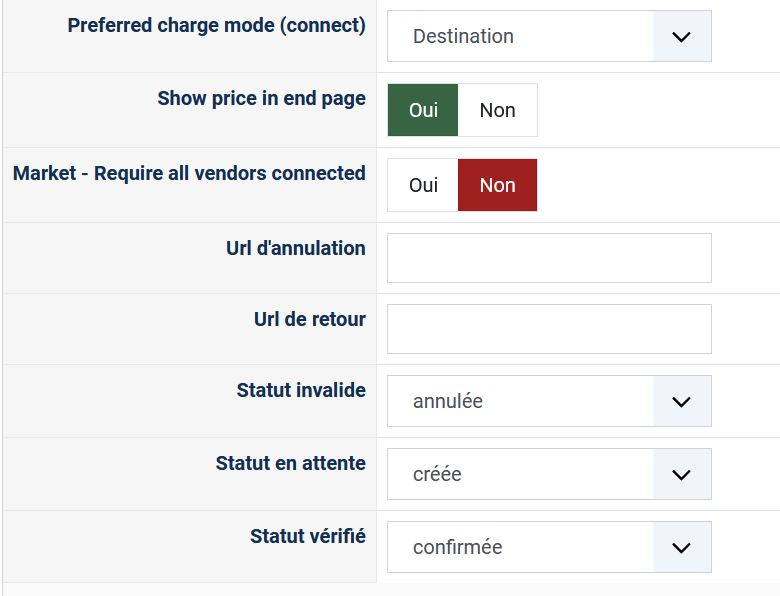Open the Statut en attente dropdown
780x596 pixels.
point(520,474)
